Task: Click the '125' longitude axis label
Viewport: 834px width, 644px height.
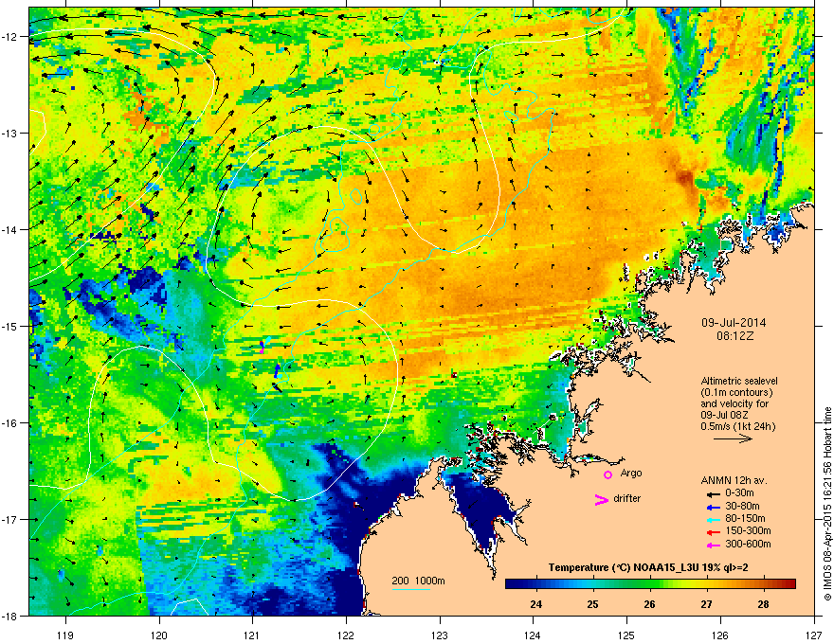Action: coord(626,635)
